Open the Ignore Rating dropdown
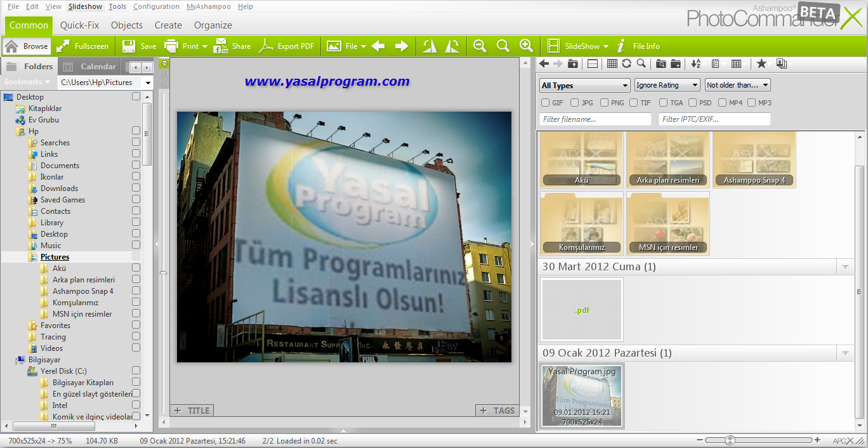Image resolution: width=868 pixels, height=448 pixels. [x=667, y=85]
